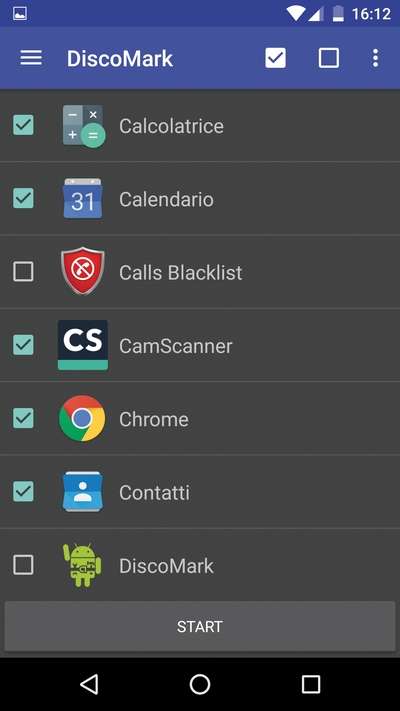The width and height of the screenshot is (400, 711).
Task: Open recent apps with square button
Action: tap(311, 684)
